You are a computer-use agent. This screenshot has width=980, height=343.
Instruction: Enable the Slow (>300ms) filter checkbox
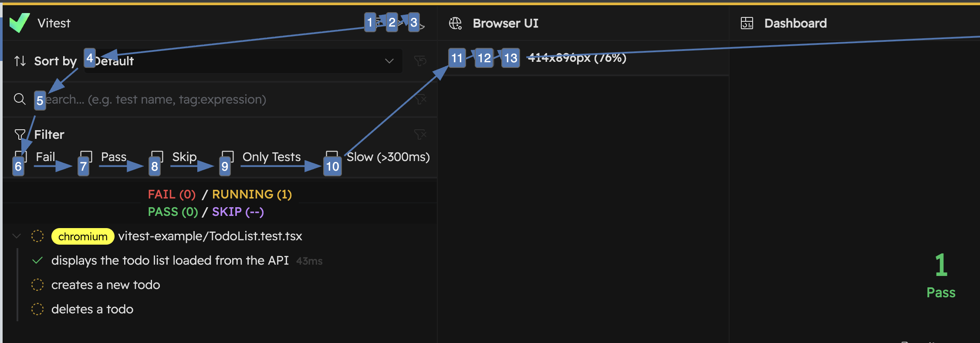pos(332,157)
